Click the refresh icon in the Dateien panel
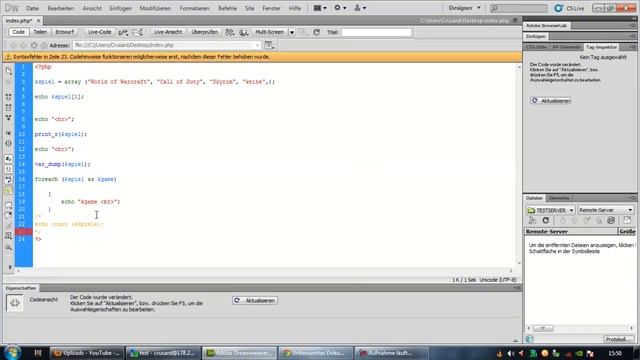The height and width of the screenshot is (360, 640). 546,221
